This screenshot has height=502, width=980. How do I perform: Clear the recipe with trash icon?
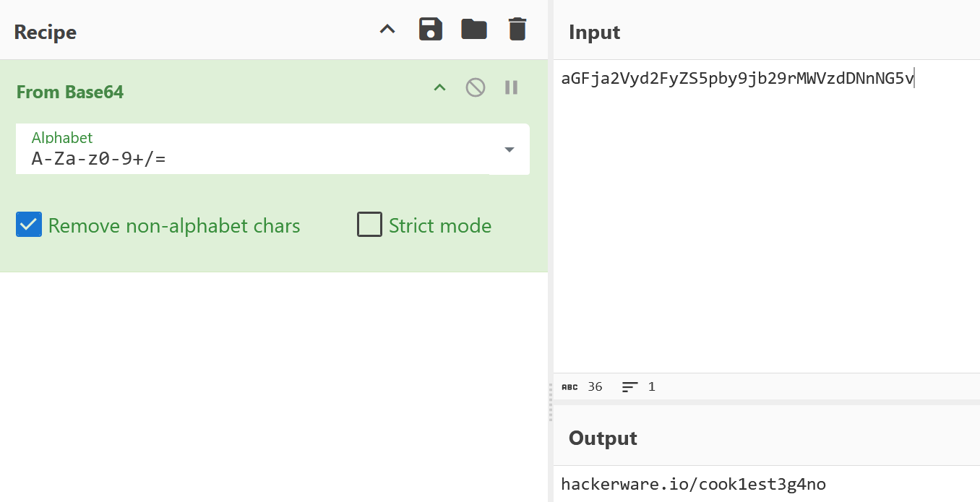(517, 30)
